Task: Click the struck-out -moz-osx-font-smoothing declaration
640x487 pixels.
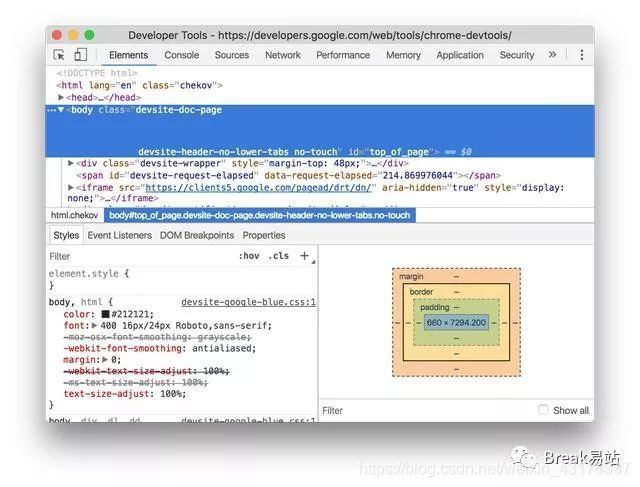Action: 157,337
